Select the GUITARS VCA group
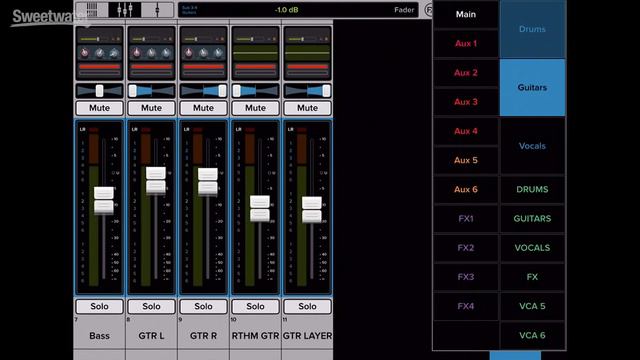The width and height of the screenshot is (640, 360). tap(532, 219)
